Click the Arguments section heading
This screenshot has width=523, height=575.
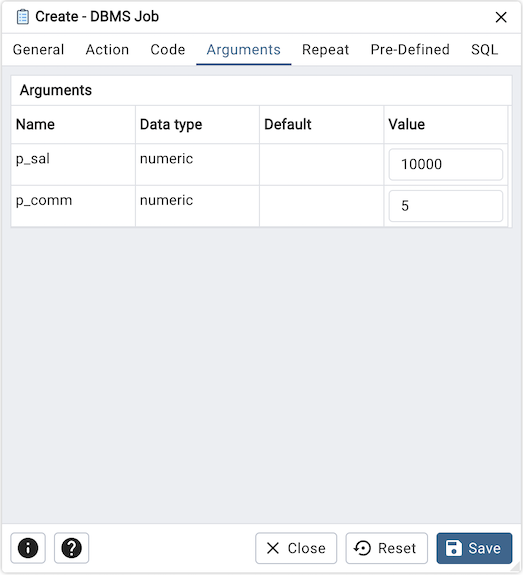pos(56,90)
